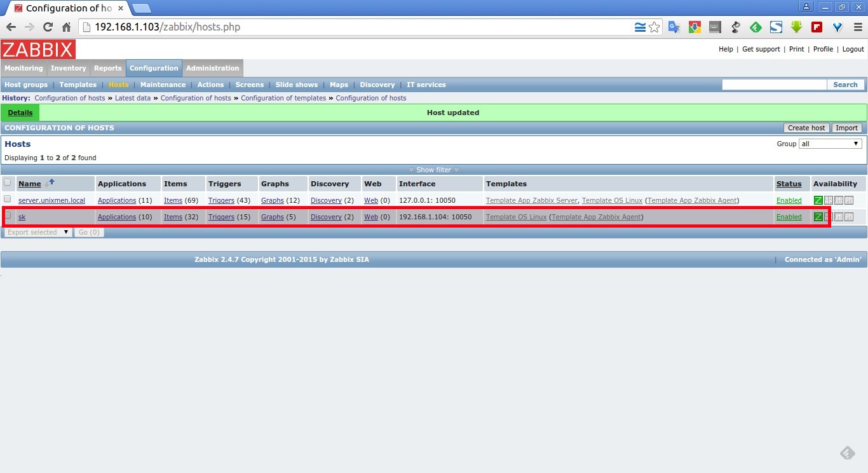Open the Flipboard extension icon
This screenshot has height=473, width=868.
817,27
